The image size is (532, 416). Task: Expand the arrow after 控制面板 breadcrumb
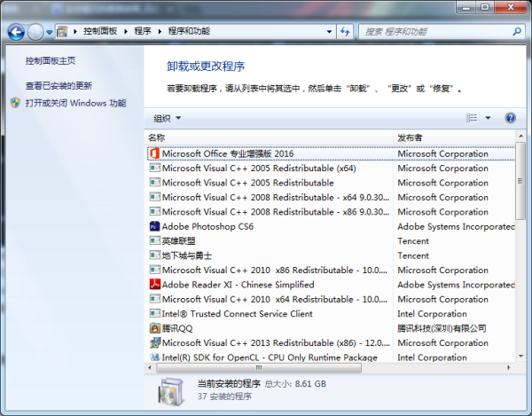click(126, 32)
